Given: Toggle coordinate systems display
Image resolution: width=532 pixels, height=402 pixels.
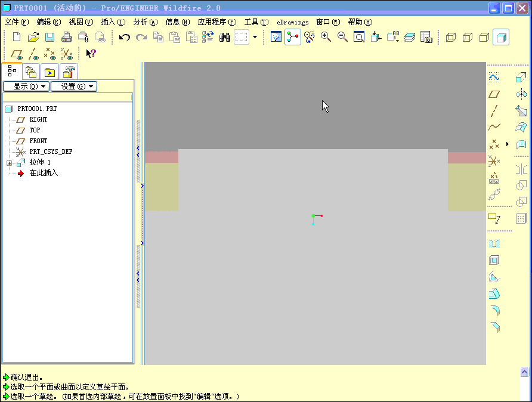Looking at the screenshot, I should [67, 54].
